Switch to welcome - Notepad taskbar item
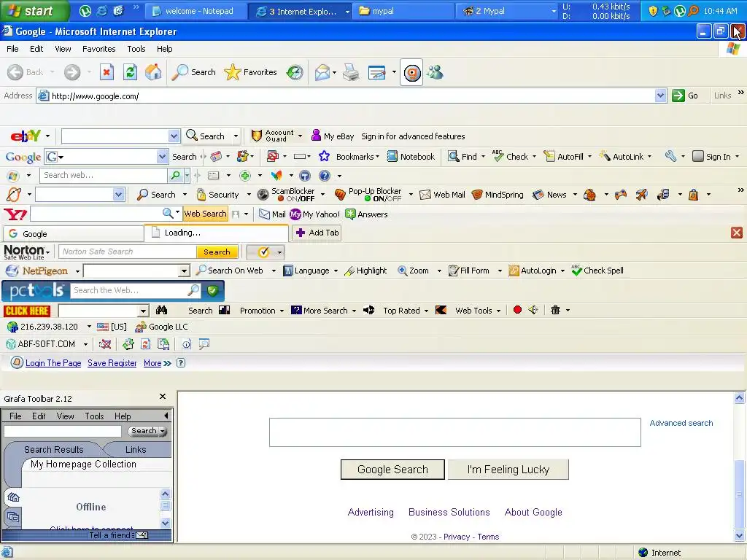Image resolution: width=747 pixels, height=560 pixels. click(196, 11)
